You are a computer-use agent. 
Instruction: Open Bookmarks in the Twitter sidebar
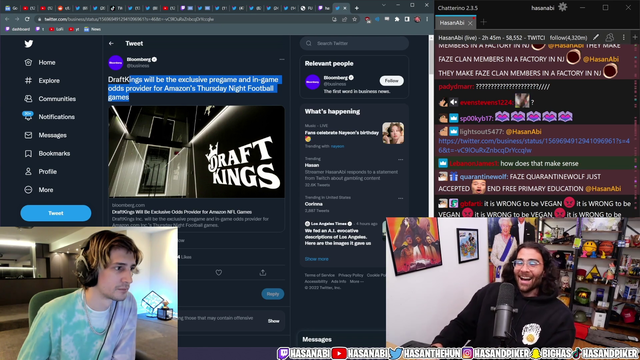pos(47,153)
